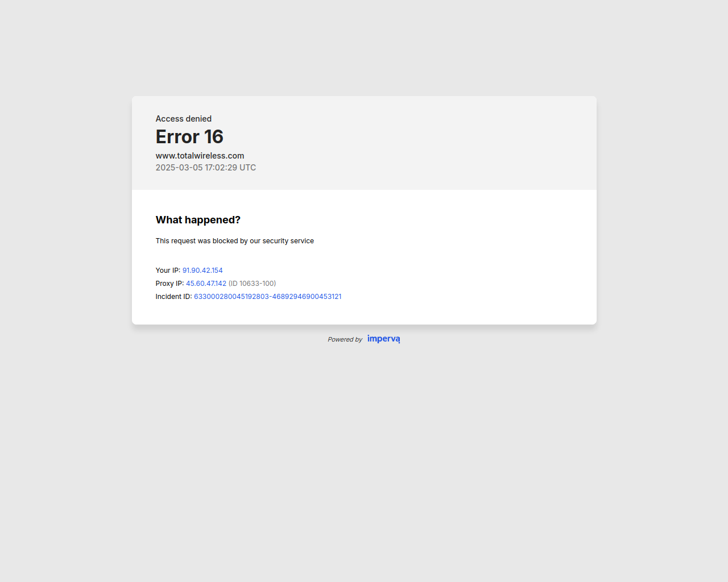The height and width of the screenshot is (582, 728).
Task: Click the What happened? heading
Action: (x=198, y=220)
